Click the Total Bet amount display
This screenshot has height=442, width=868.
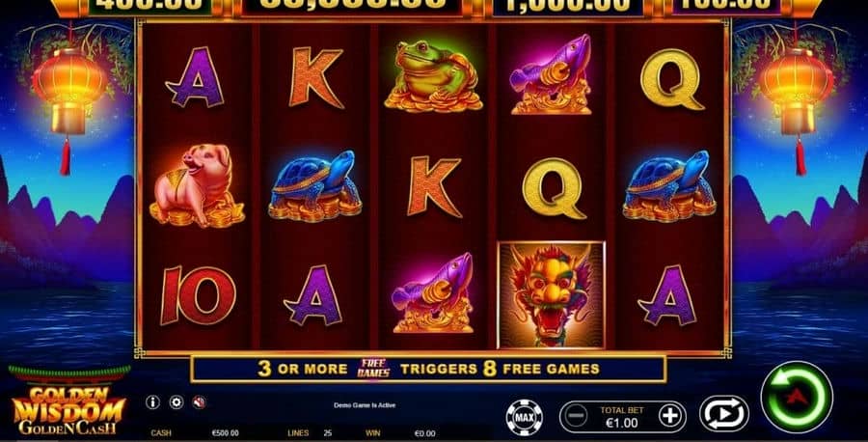click(622, 417)
